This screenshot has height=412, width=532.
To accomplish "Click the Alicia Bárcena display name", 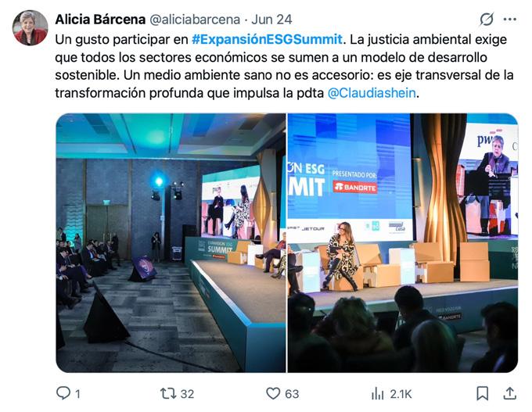I will pos(100,20).
